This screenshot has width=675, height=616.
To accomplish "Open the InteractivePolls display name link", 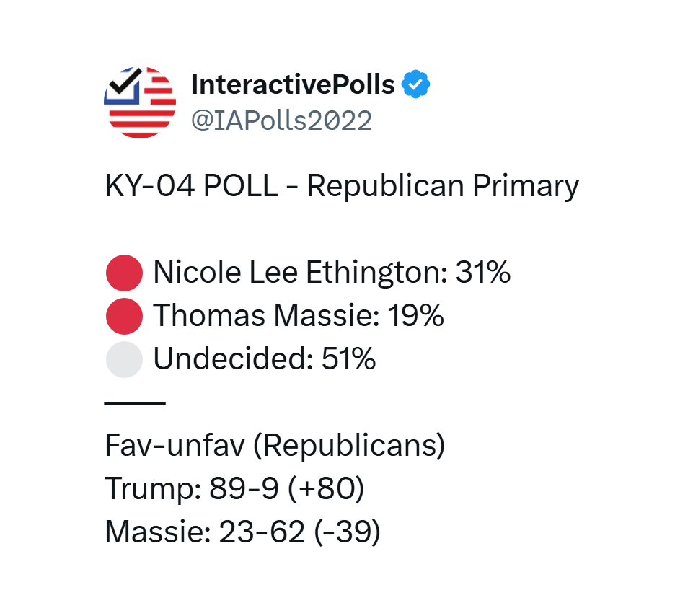I will point(293,84).
